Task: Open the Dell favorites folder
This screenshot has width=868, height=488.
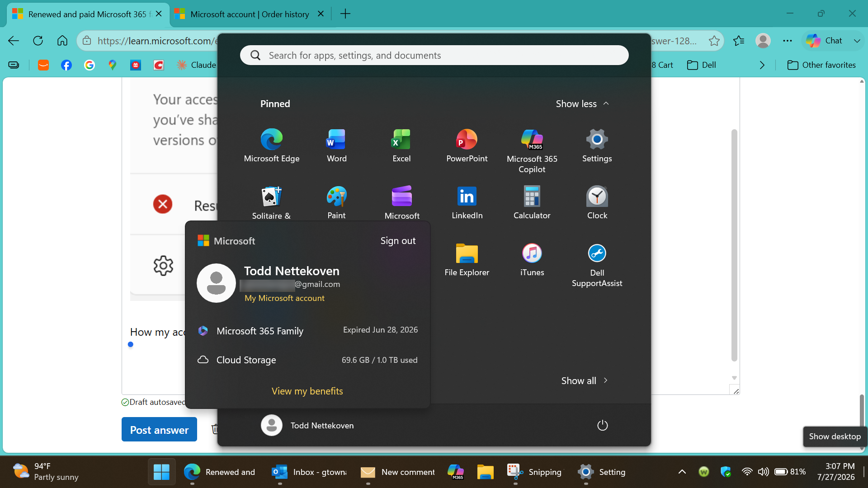Action: (702, 65)
